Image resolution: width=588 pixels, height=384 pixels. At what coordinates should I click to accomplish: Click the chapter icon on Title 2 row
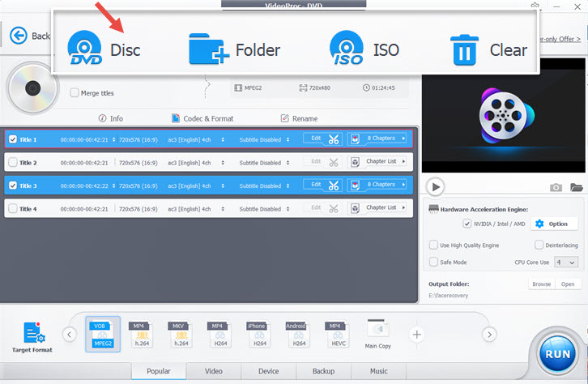tap(355, 162)
